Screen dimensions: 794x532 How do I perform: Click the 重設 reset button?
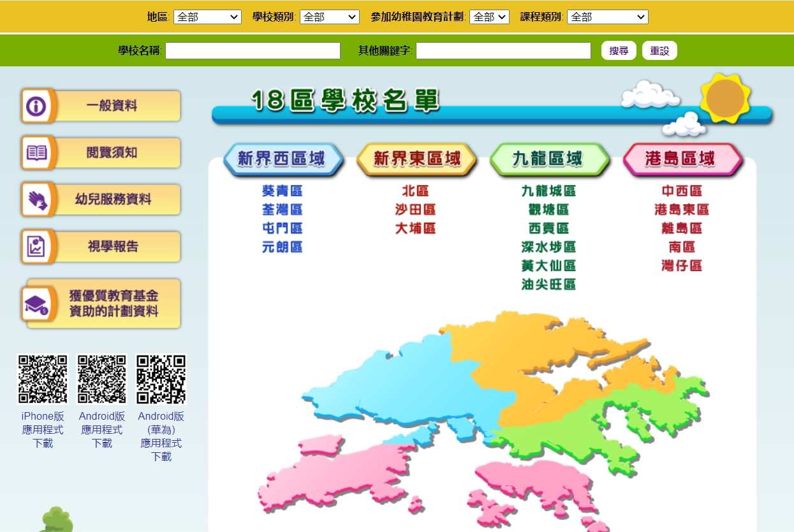coord(659,50)
